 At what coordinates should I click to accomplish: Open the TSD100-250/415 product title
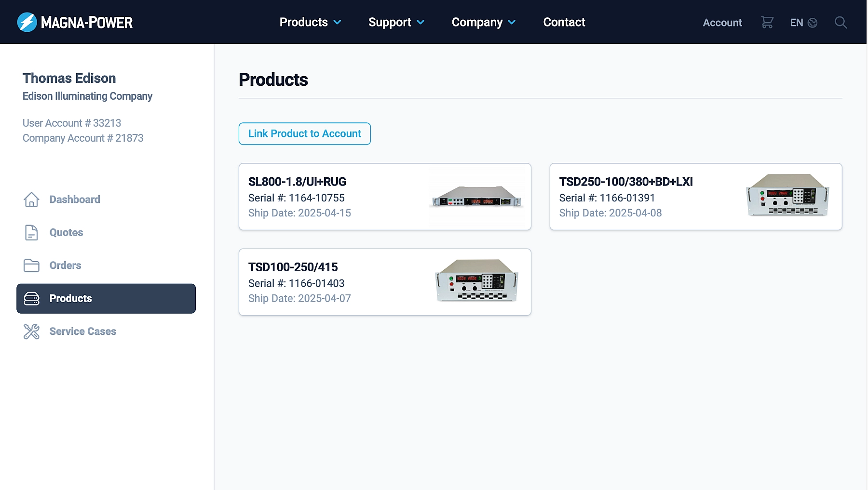coord(293,267)
